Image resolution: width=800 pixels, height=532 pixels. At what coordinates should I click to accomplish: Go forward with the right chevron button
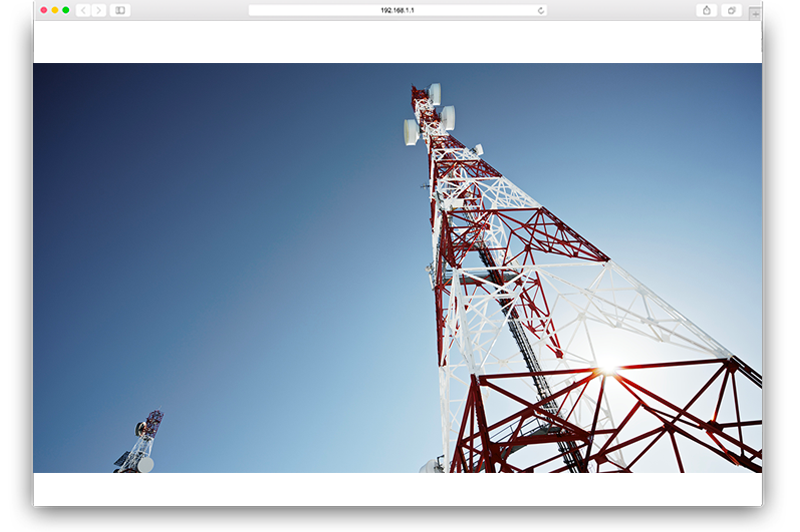click(98, 10)
